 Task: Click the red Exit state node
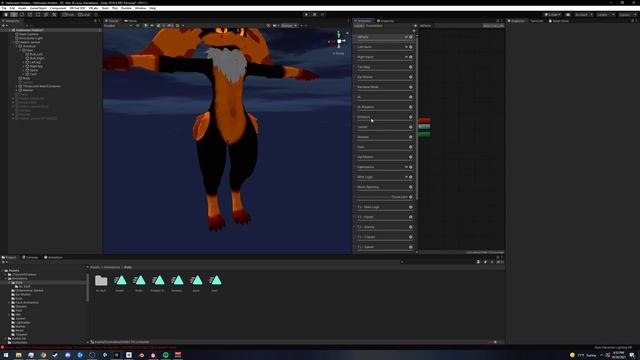tap(424, 120)
